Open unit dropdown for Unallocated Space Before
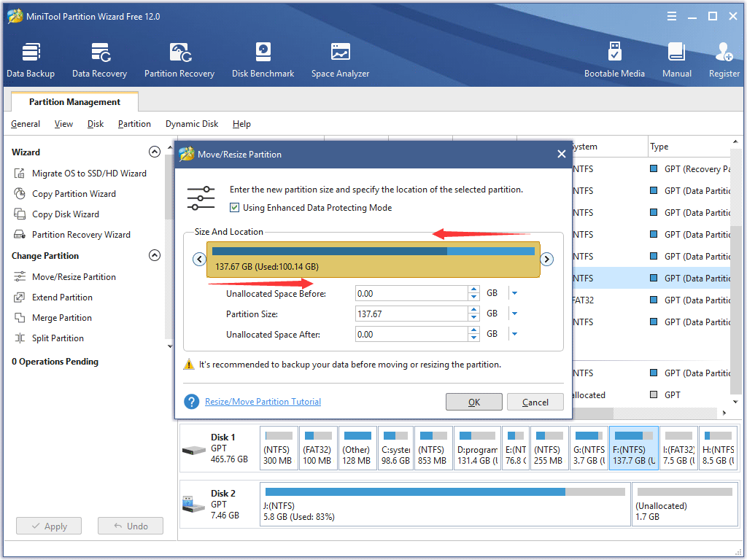The image size is (747, 560). coord(514,293)
